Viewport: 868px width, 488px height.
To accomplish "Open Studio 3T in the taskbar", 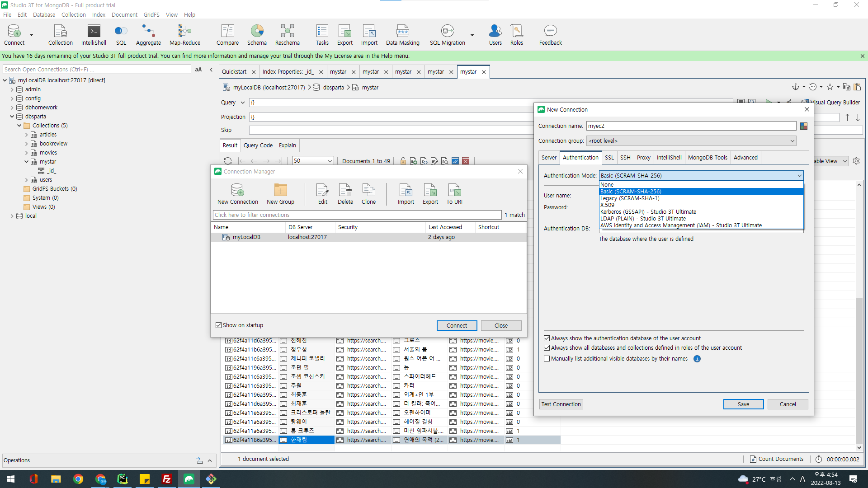I will point(189,479).
